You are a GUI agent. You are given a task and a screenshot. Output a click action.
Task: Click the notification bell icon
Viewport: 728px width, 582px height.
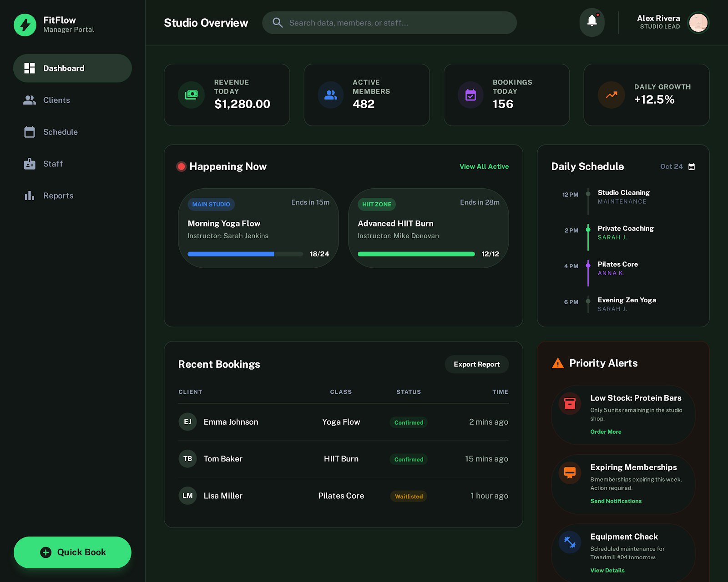(x=591, y=22)
